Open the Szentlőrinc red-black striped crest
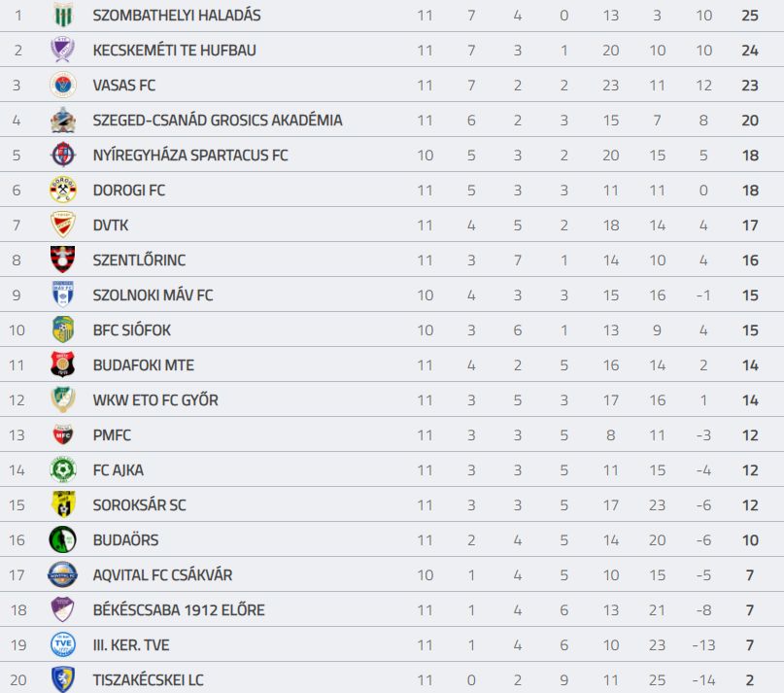 [x=63, y=260]
